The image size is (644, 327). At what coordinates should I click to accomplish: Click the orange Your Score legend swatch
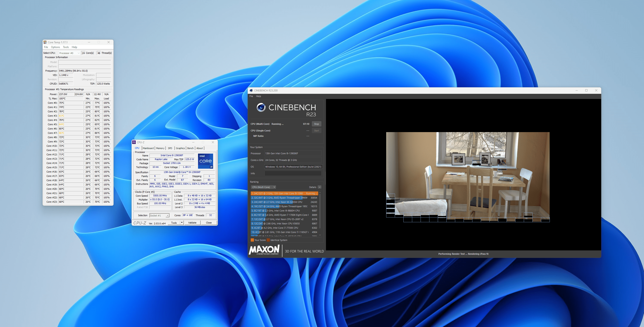click(252, 240)
